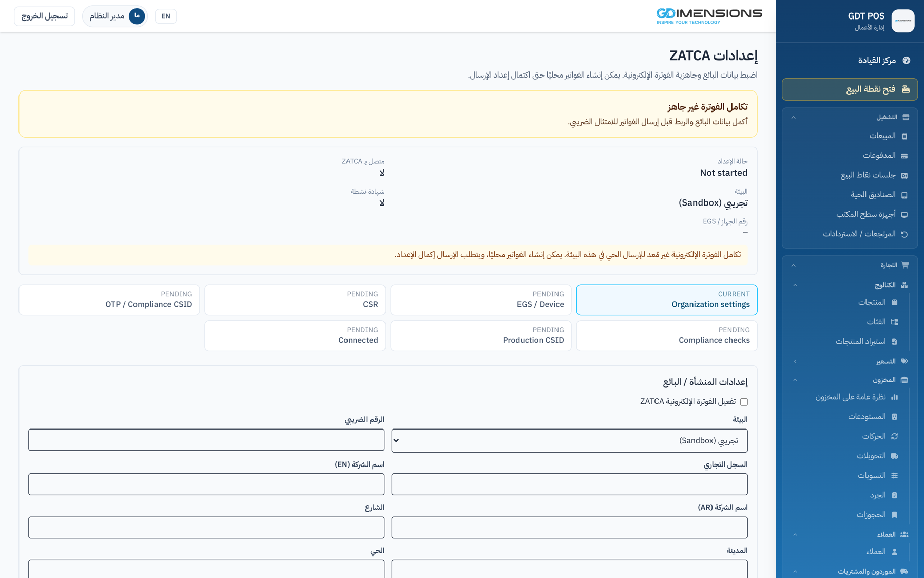The image size is (924, 578).
Task: Select the OTP / Compliance CSID step
Action: click(109, 300)
